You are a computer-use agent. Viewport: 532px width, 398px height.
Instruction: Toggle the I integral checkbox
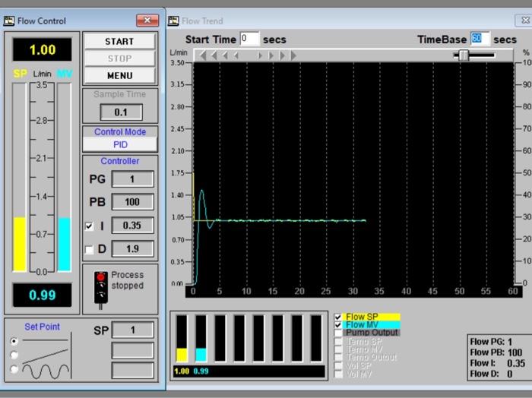pos(89,226)
